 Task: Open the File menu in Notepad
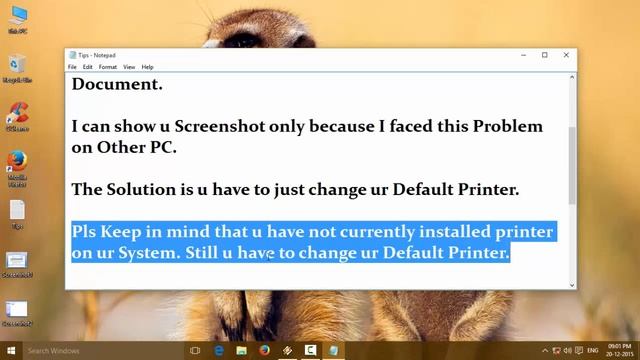(72, 67)
